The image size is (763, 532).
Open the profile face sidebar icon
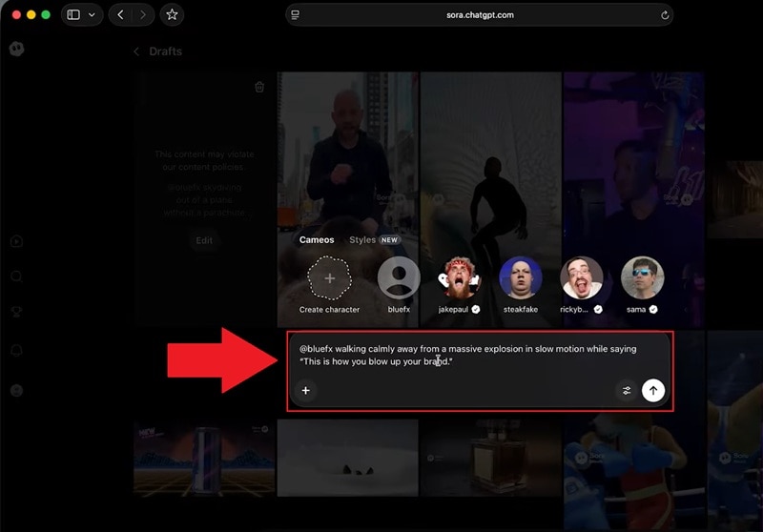click(x=16, y=391)
